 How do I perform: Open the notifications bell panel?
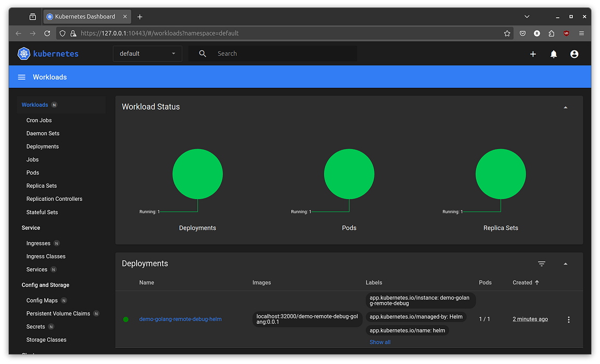(553, 54)
